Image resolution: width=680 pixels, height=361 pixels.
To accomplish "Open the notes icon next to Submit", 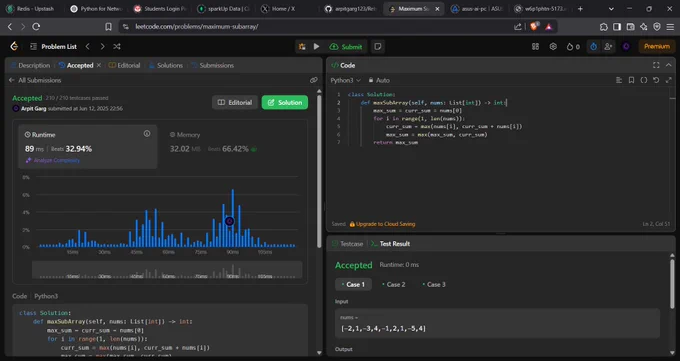I will [378, 46].
